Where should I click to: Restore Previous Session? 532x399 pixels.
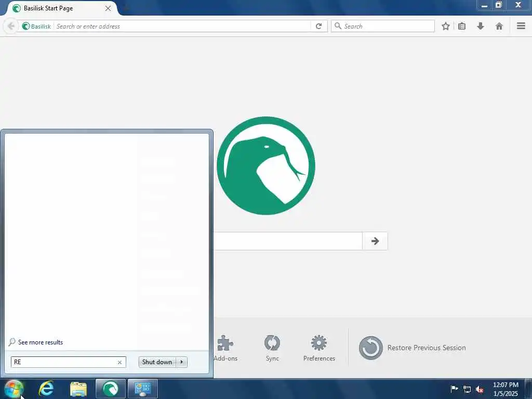pyautogui.click(x=412, y=348)
